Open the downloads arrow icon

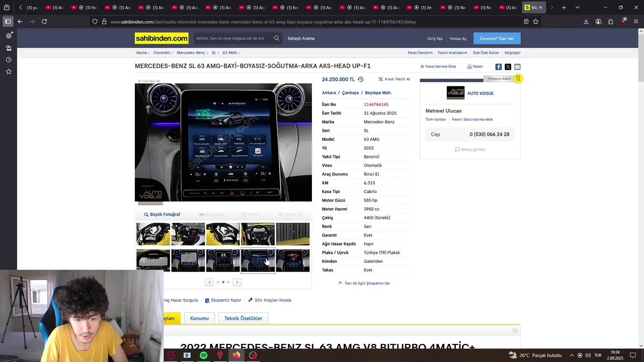[586, 22]
